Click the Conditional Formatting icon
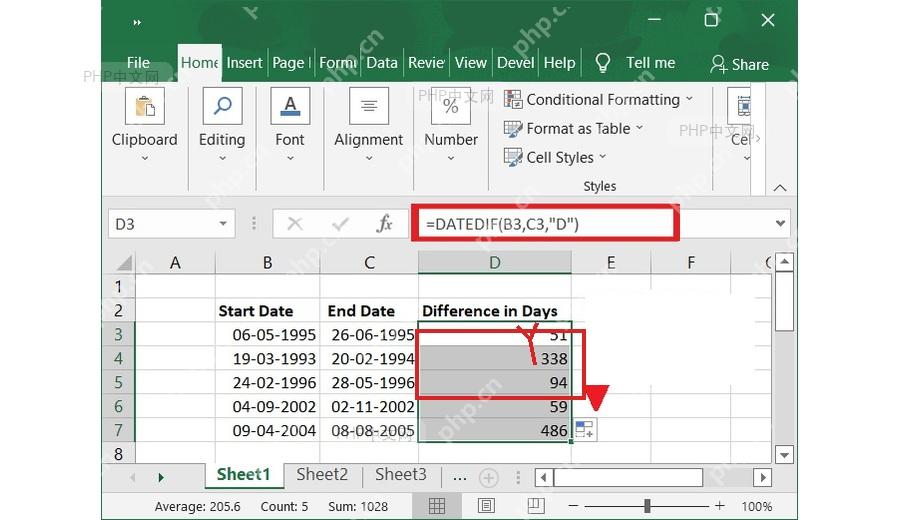The height and width of the screenshot is (520, 900). pyautogui.click(x=513, y=99)
